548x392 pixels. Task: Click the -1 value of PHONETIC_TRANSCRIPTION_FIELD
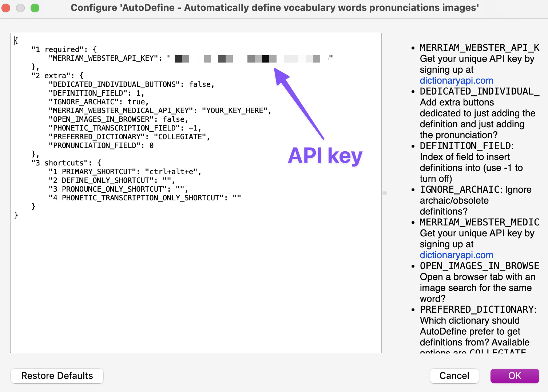(x=193, y=128)
